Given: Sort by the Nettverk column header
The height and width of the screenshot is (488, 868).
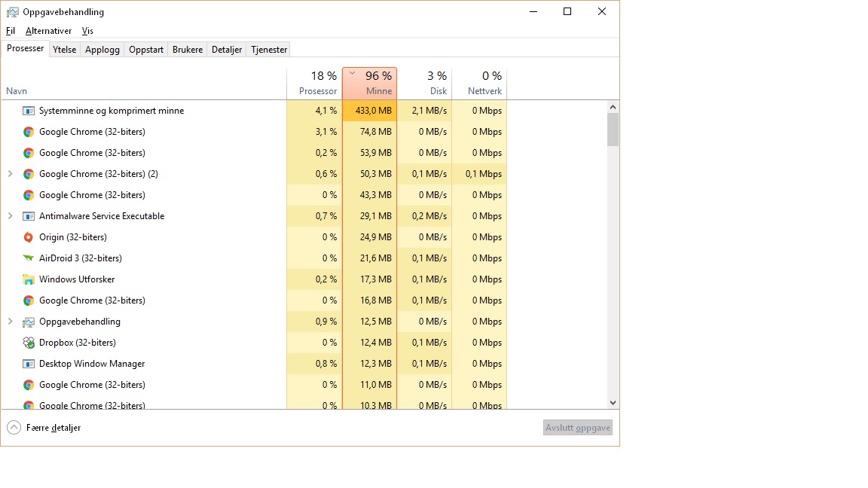Looking at the screenshot, I should pos(479,84).
